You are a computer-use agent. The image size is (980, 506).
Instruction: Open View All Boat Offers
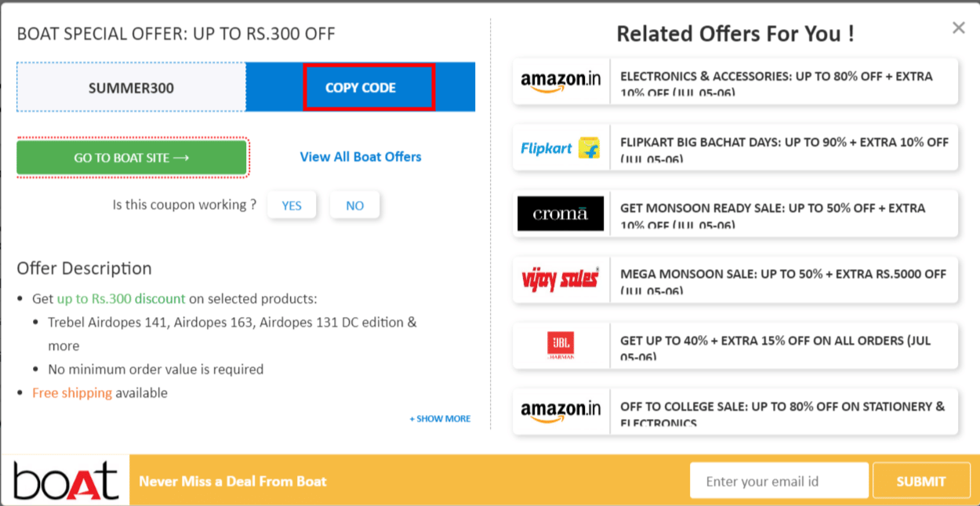point(360,156)
